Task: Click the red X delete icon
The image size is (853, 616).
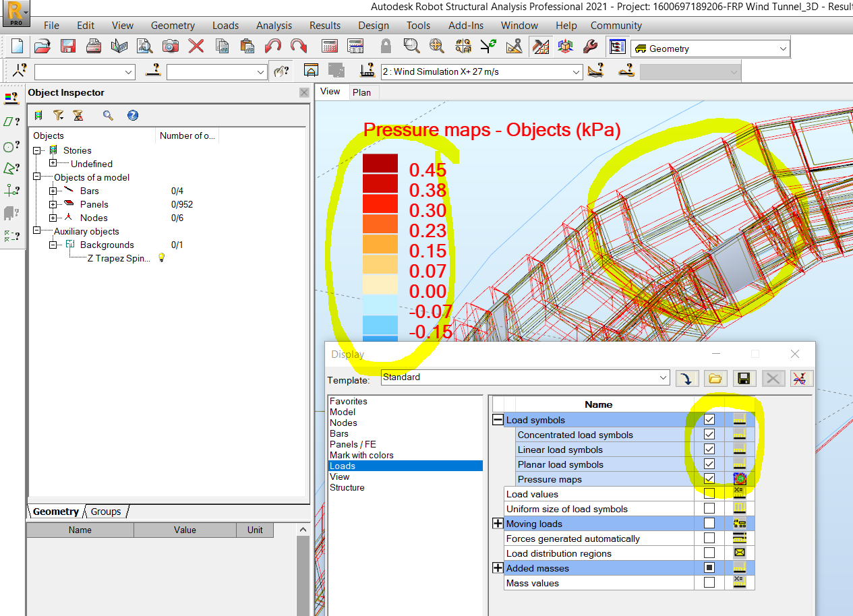Action: (196, 47)
